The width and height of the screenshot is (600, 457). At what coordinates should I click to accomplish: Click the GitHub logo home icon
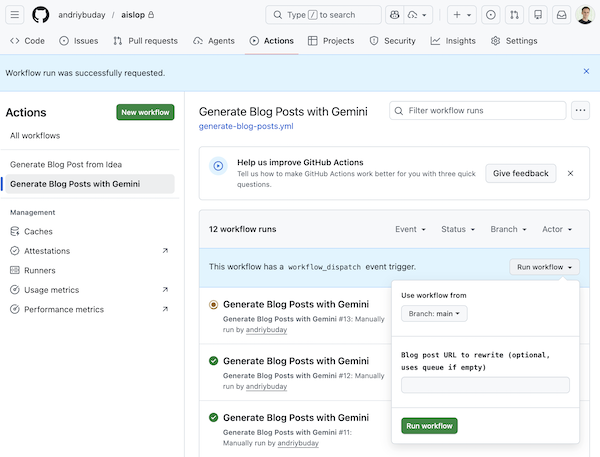(41, 15)
